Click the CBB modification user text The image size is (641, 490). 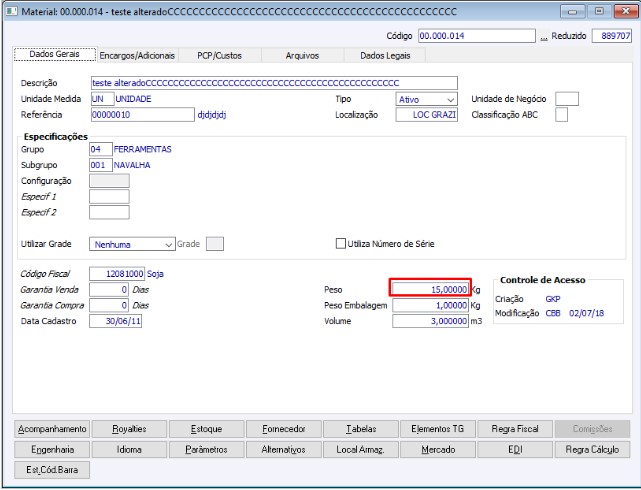click(553, 313)
